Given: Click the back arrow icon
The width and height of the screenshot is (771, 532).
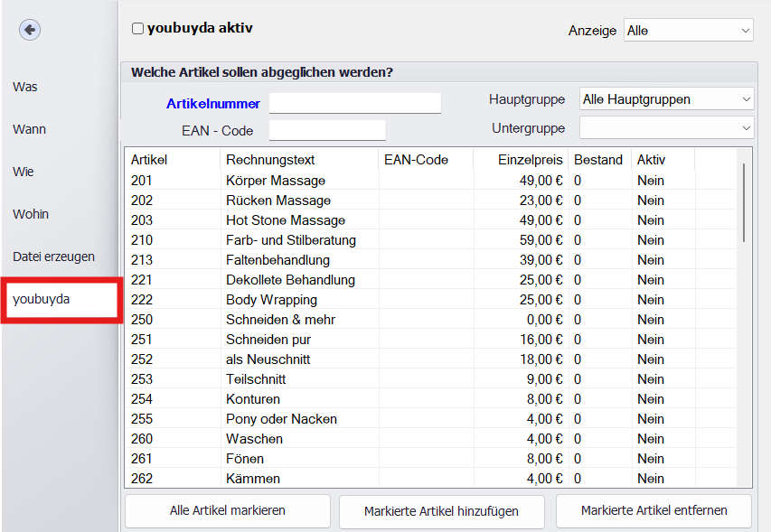Looking at the screenshot, I should point(30,30).
